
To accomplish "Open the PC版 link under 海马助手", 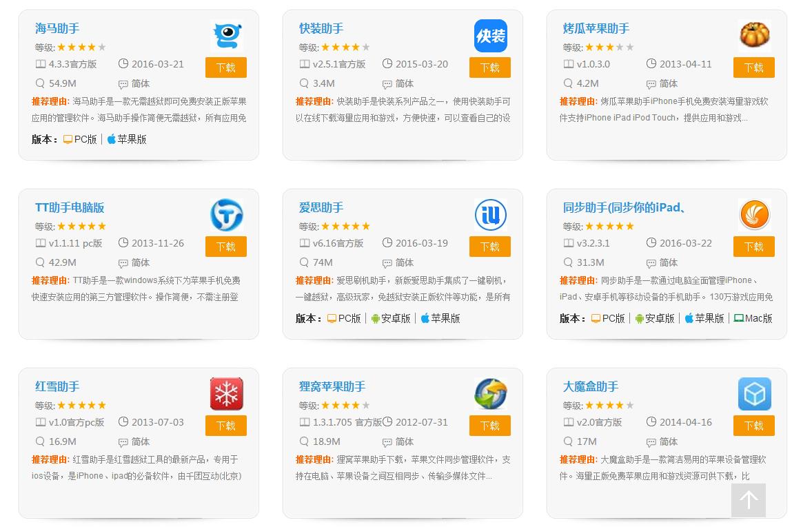I will 80,139.
